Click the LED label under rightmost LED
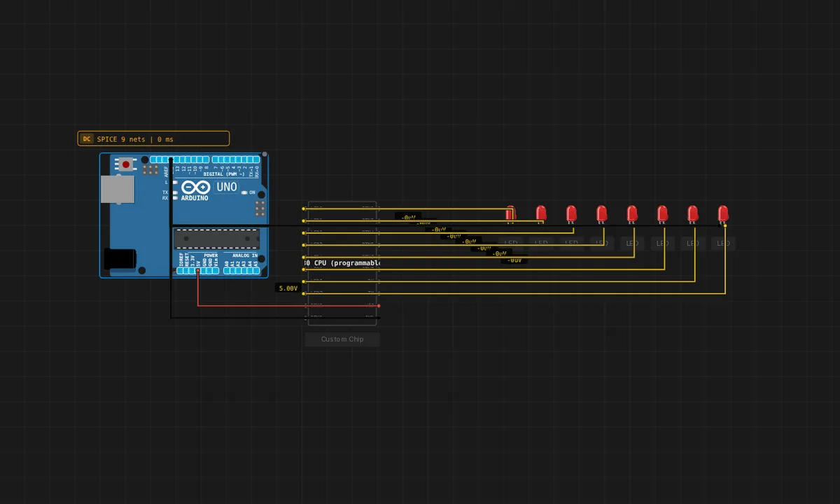840x504 pixels. (x=723, y=244)
